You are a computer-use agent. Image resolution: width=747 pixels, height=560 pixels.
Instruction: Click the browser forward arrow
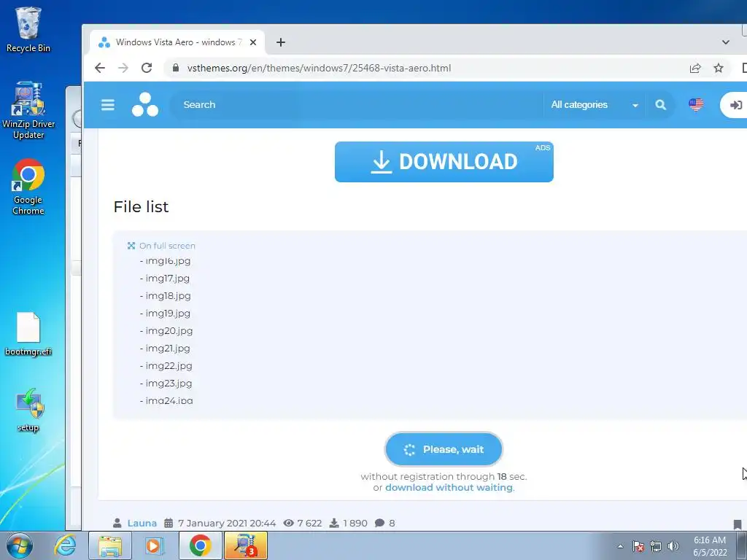tap(123, 68)
